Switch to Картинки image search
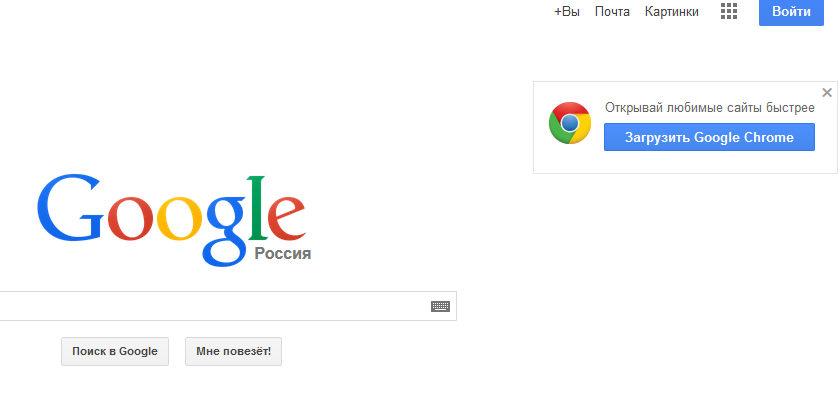This screenshot has width=840, height=403. point(672,12)
